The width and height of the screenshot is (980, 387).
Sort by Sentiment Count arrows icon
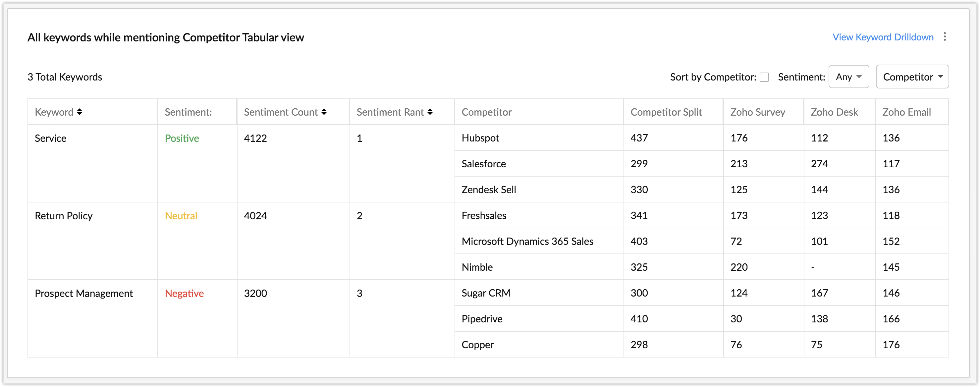pyautogui.click(x=324, y=112)
